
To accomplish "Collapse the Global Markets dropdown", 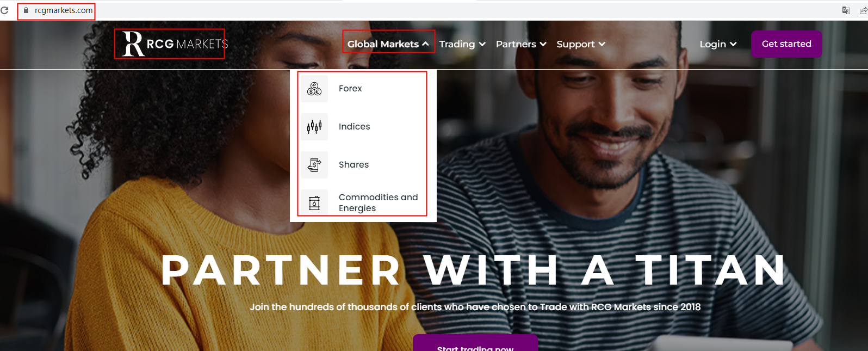I will 388,44.
